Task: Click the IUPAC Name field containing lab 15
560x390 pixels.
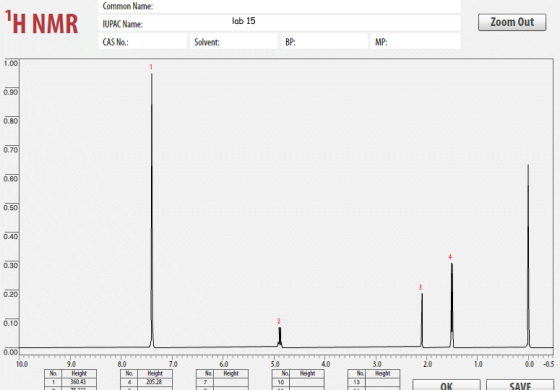Action: click(x=279, y=23)
